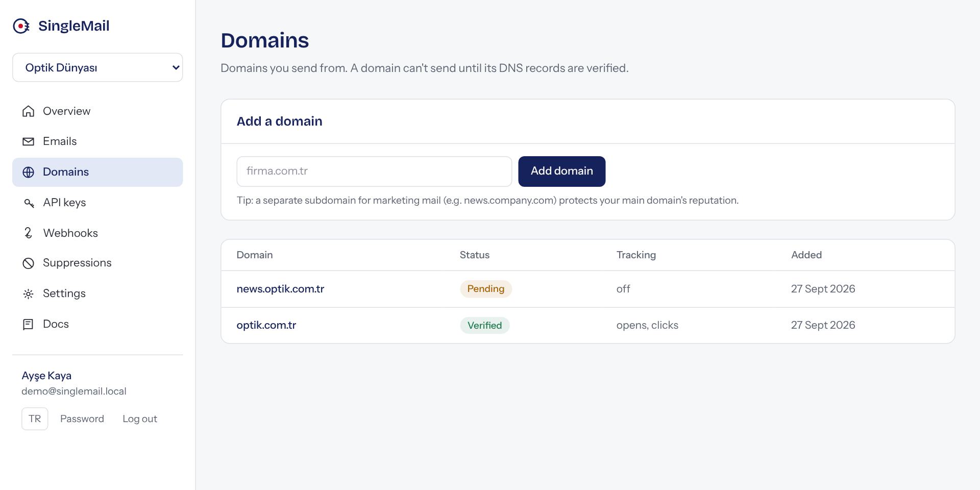Image resolution: width=980 pixels, height=490 pixels.
Task: Open the optik.com.tr domain row
Action: point(588,325)
